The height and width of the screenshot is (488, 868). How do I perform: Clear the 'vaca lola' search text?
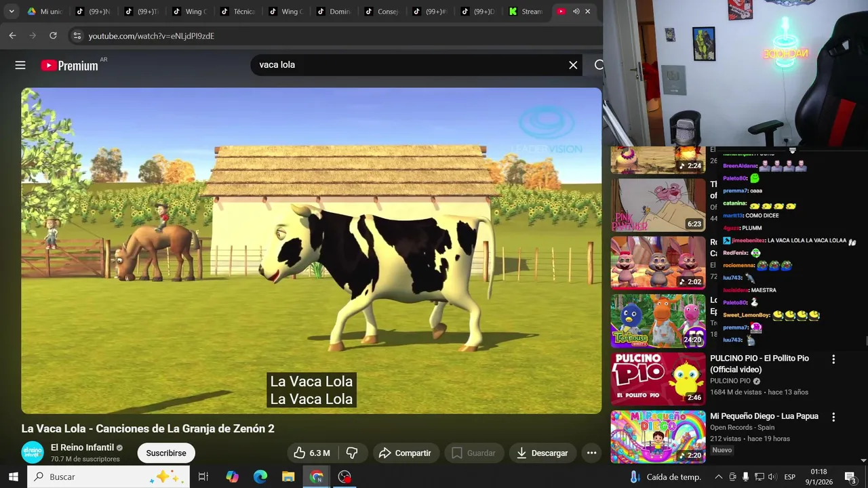[573, 65]
